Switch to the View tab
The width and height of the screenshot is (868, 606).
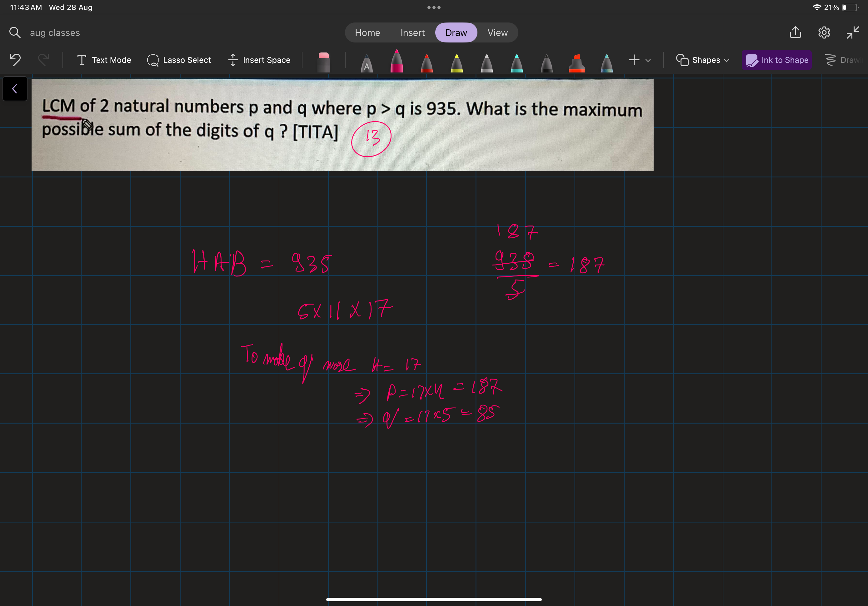click(x=497, y=32)
